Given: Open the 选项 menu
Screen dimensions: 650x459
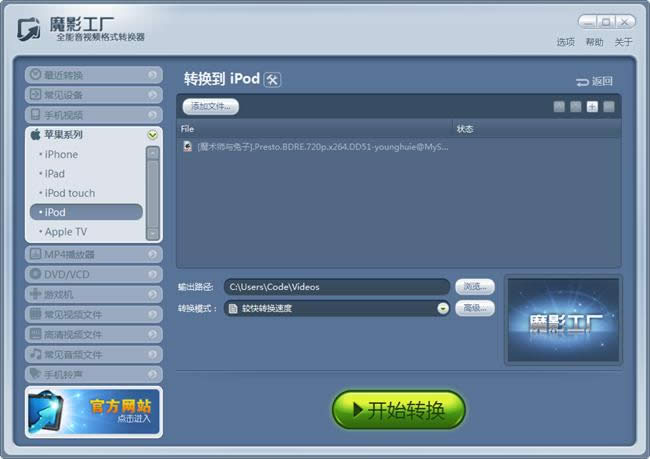Looking at the screenshot, I should [x=565, y=42].
